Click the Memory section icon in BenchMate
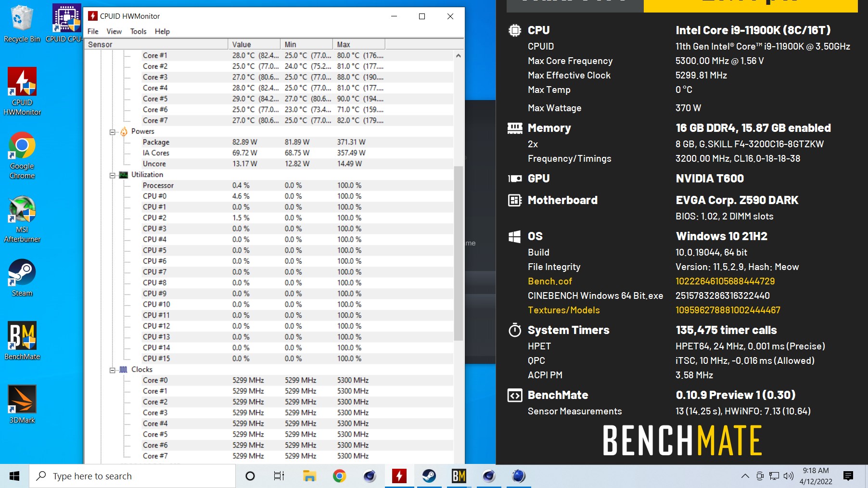Viewport: 868px width, 488px height. click(x=515, y=128)
